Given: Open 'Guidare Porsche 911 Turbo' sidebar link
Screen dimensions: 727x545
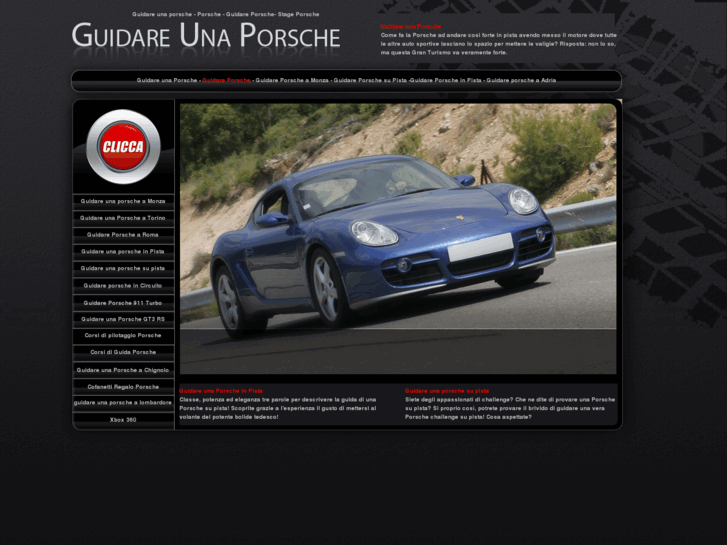Looking at the screenshot, I should tap(123, 303).
